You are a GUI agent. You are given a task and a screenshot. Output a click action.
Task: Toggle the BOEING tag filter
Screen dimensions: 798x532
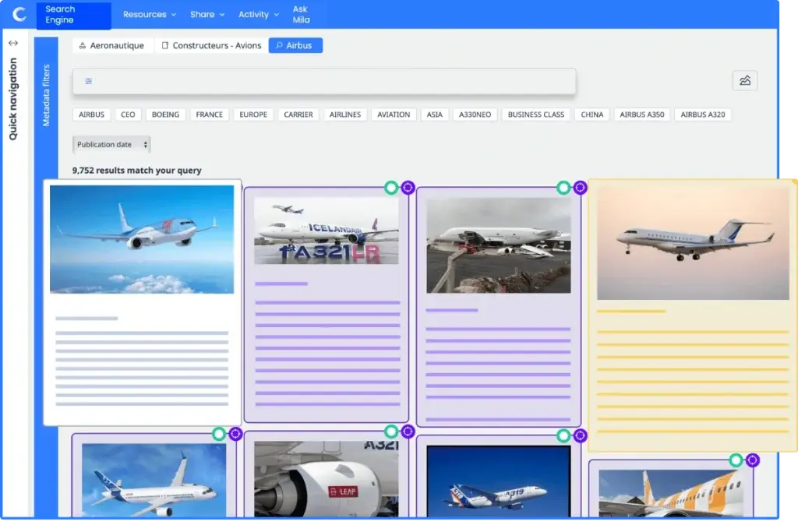click(165, 115)
